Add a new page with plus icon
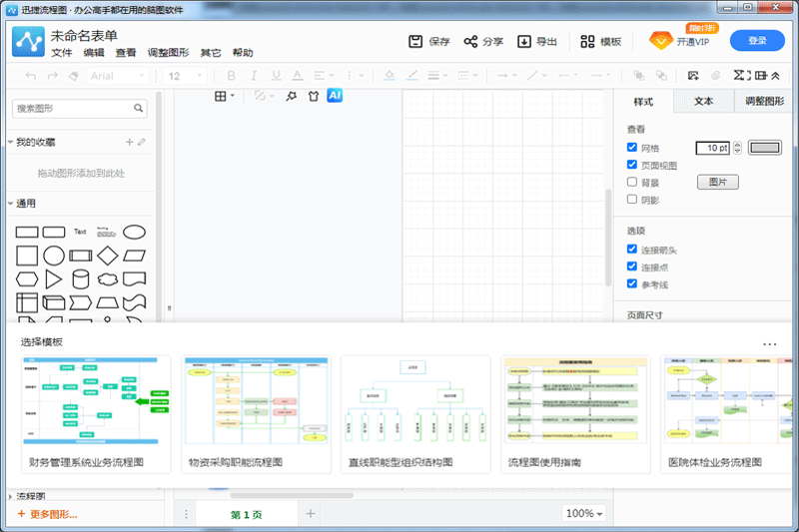 click(311, 514)
